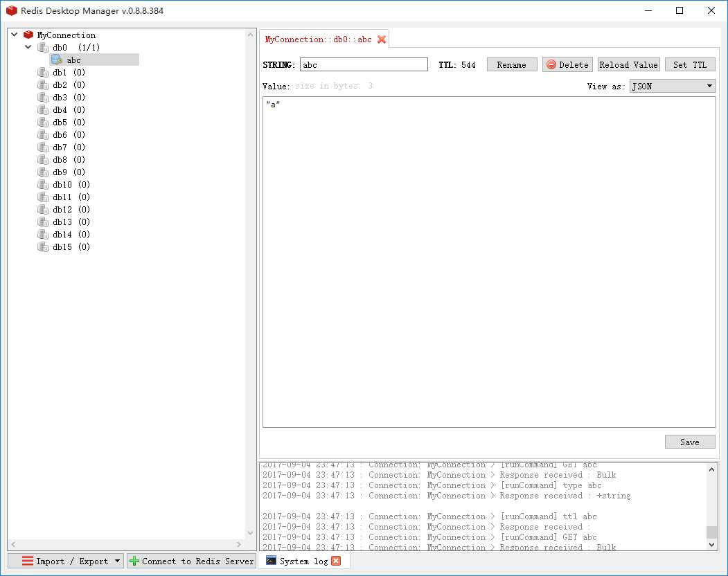
Task: Click the db12 database icon
Action: (x=43, y=210)
